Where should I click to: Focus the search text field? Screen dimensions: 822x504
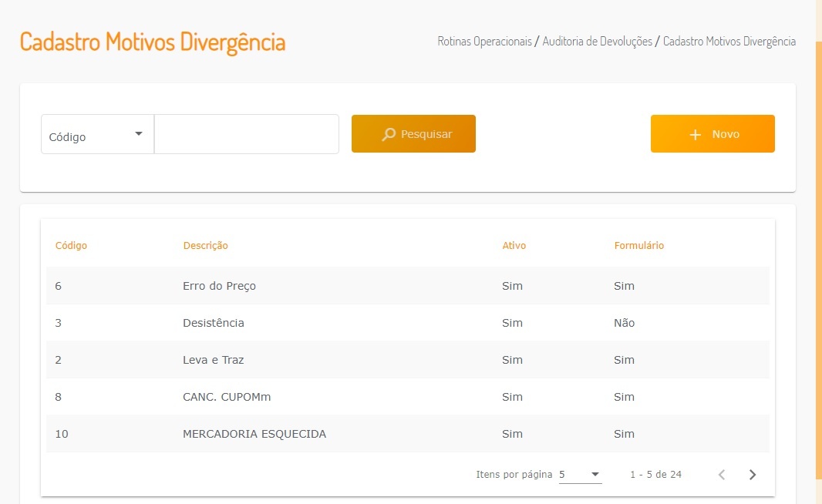(x=247, y=134)
